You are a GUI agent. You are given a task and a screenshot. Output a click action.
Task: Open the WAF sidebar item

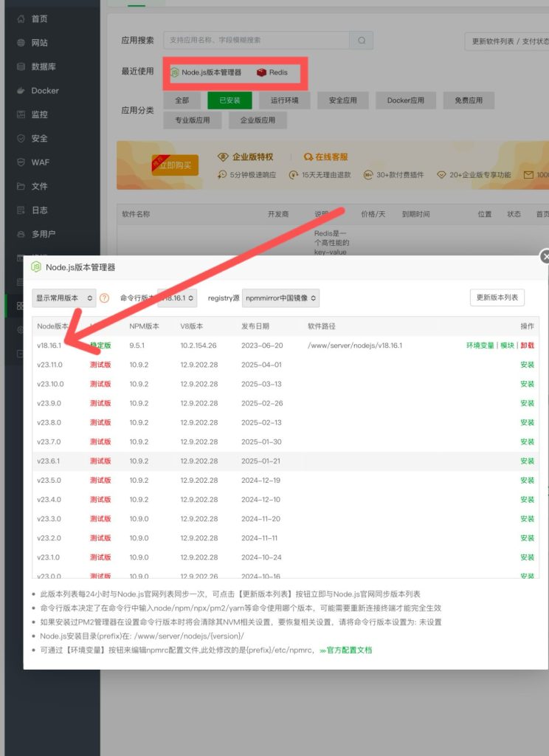41,162
